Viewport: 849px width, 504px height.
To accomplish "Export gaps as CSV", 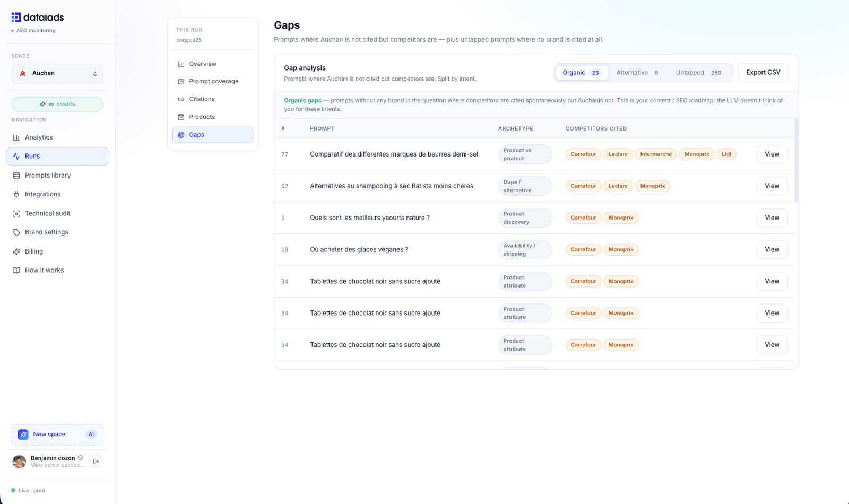I will [763, 73].
